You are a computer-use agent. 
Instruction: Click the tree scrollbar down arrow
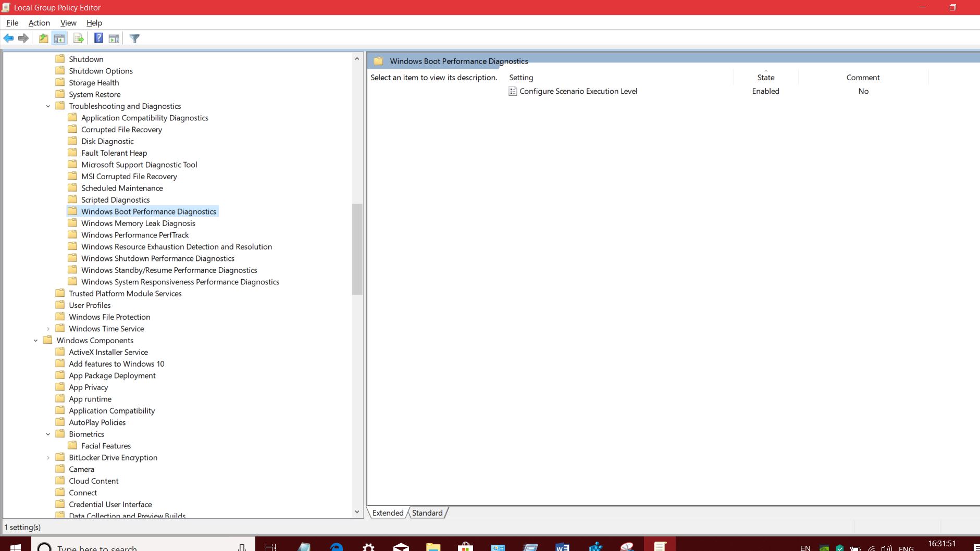(x=357, y=512)
